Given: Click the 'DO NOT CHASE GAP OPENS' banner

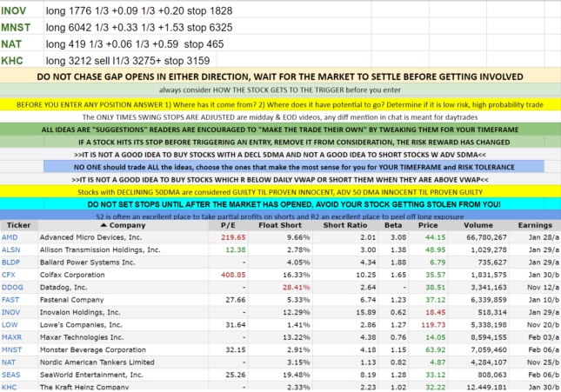Looking at the screenshot, I should pos(280,76).
